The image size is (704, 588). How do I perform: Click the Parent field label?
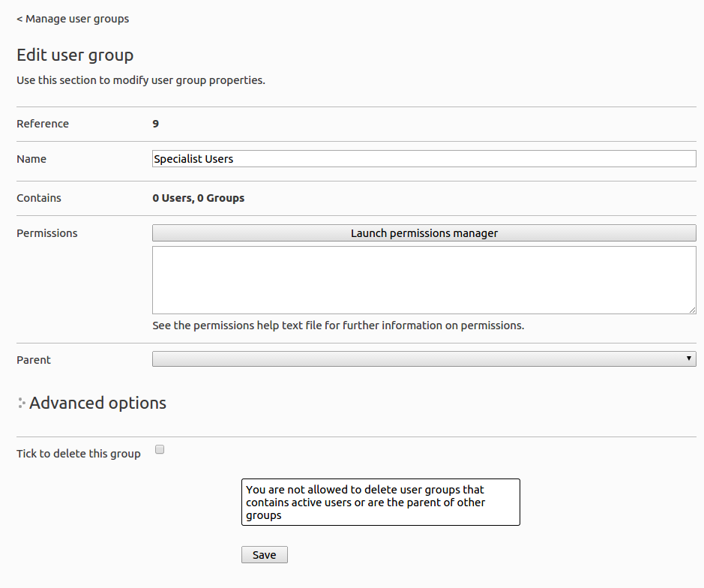pyautogui.click(x=34, y=360)
